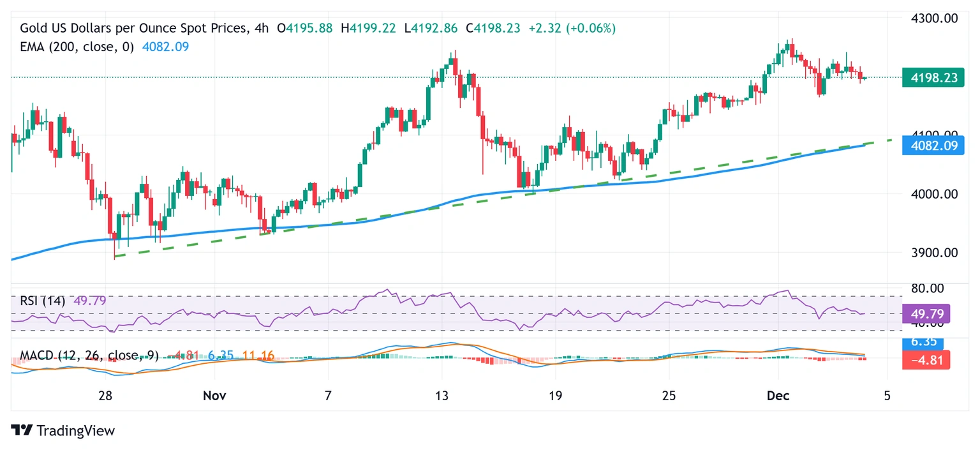980x450 pixels.
Task: Click the red -4.81 MACD histogram tag
Action: tap(926, 360)
